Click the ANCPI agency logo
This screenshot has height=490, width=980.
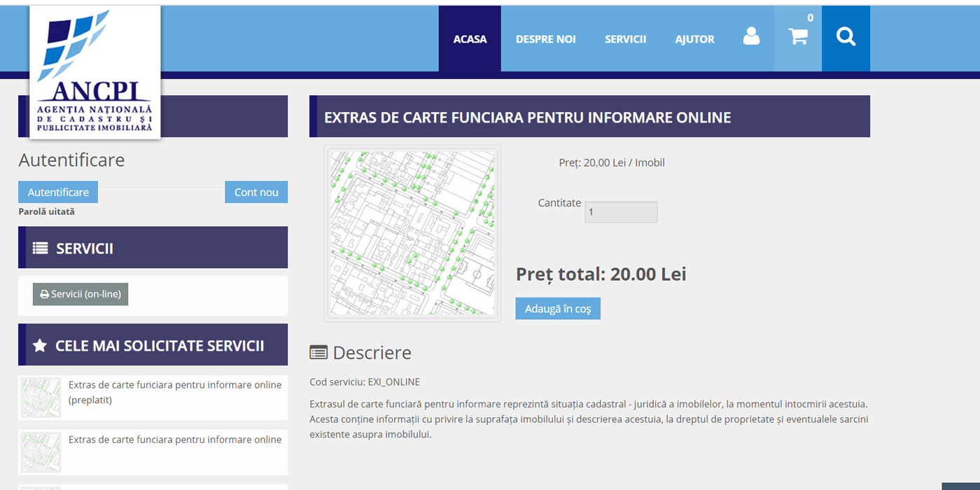point(94,70)
